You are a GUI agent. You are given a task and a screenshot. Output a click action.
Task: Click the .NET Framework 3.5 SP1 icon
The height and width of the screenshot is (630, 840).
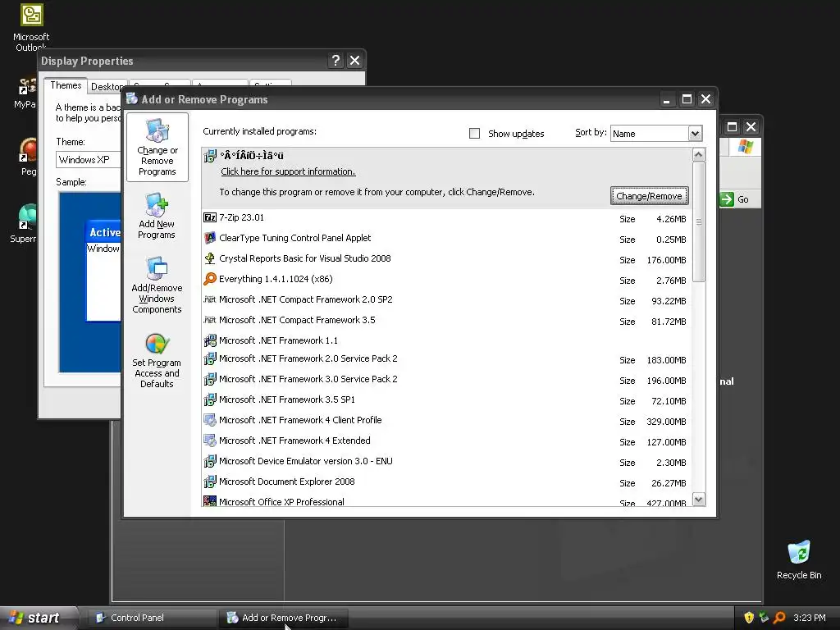tap(210, 399)
